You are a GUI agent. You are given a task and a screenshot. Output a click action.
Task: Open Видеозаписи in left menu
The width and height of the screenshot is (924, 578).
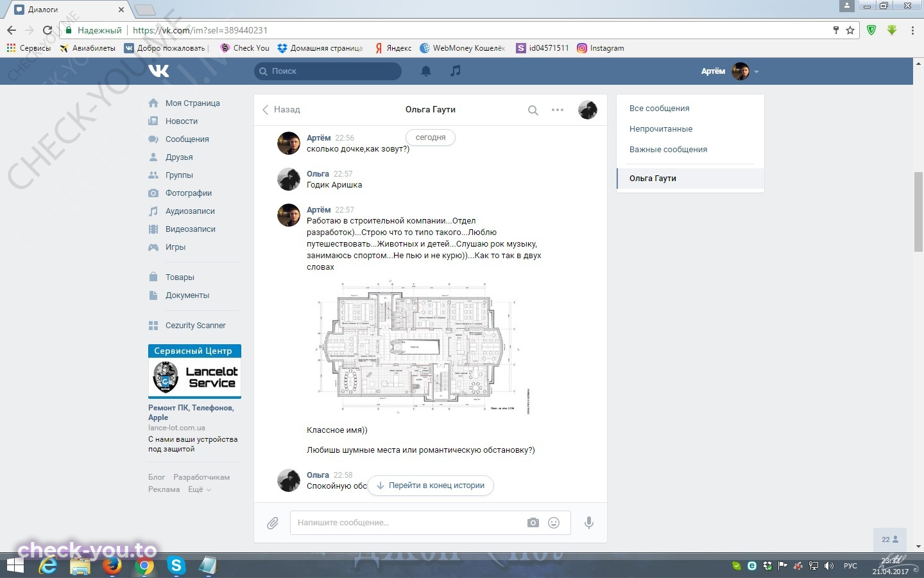click(191, 229)
